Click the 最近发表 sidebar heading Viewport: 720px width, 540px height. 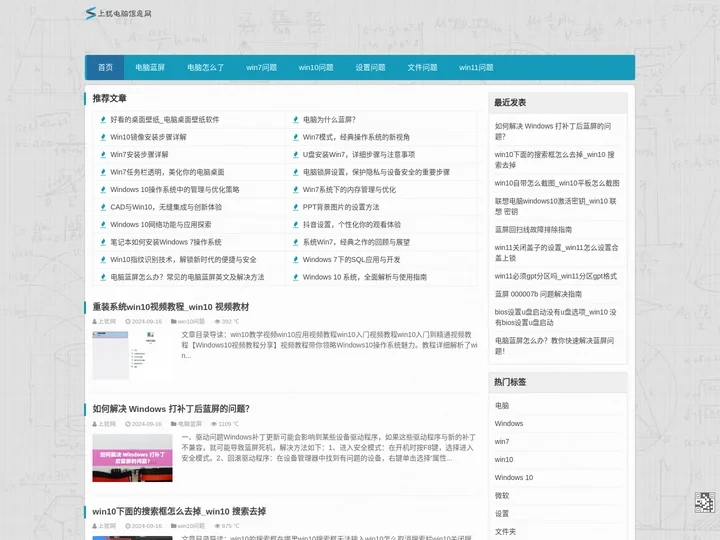pyautogui.click(x=510, y=102)
